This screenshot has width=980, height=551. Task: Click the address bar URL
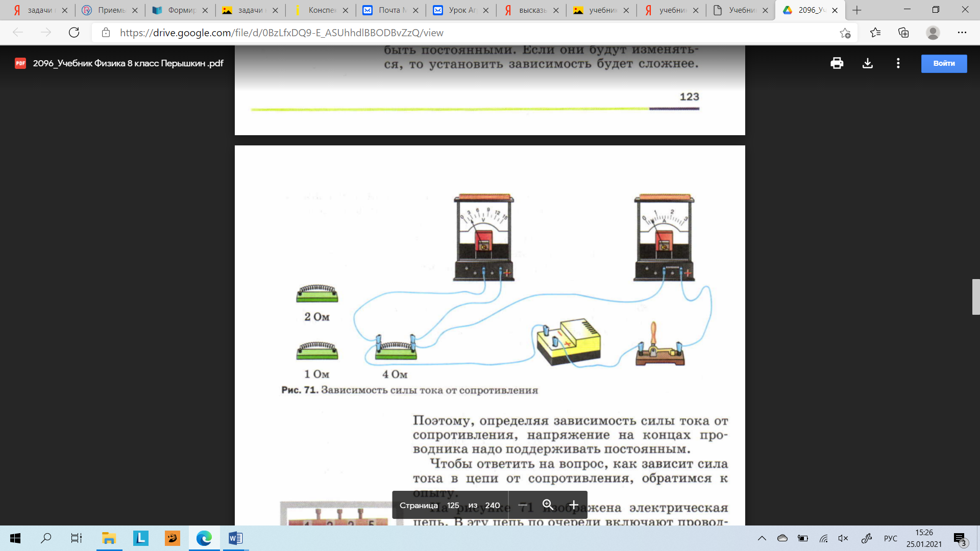282,33
